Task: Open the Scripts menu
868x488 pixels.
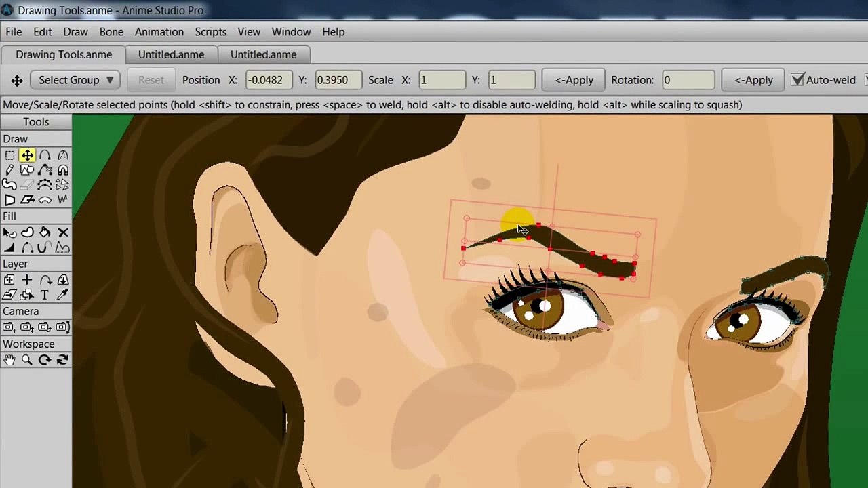Action: (210, 32)
